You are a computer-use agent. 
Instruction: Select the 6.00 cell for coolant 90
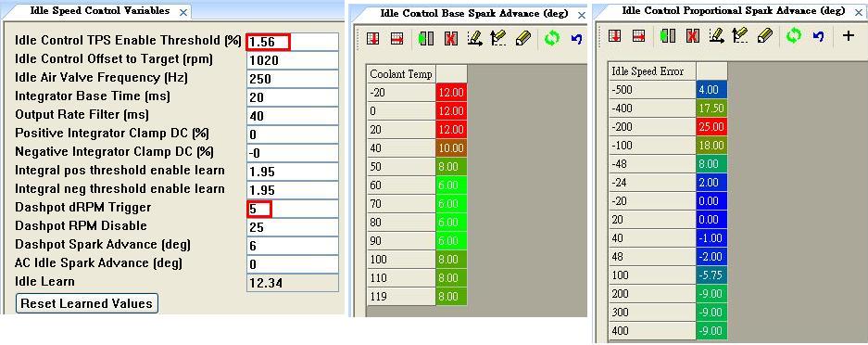(451, 240)
